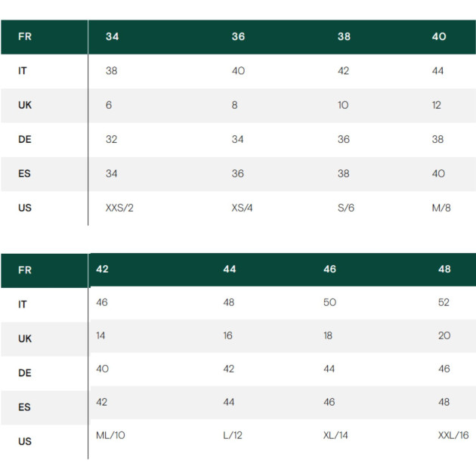Click the DE size 32 cell

112,140
